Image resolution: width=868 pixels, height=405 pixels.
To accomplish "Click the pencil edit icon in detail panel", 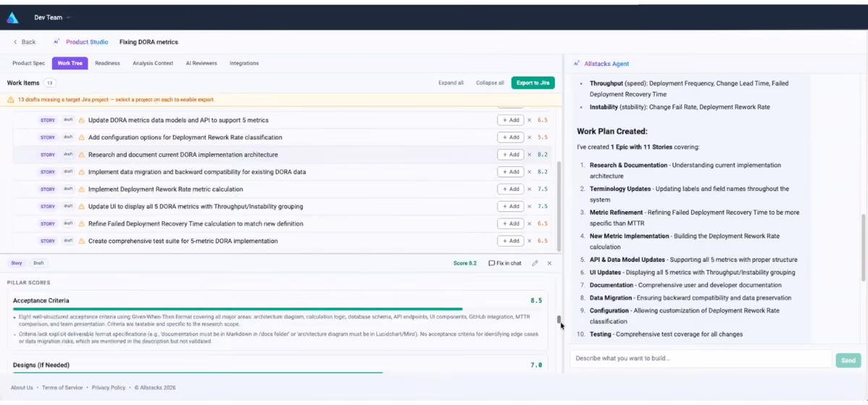I will (x=535, y=263).
